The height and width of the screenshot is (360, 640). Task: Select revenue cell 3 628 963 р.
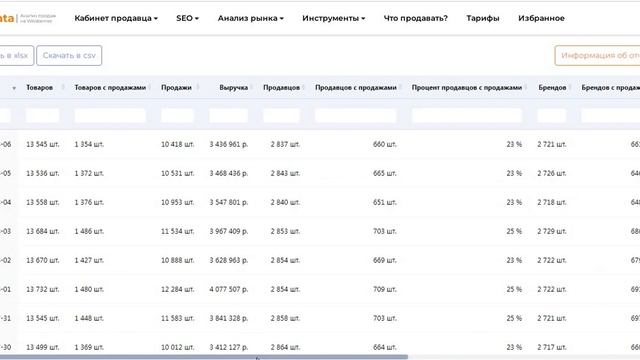[x=229, y=260]
